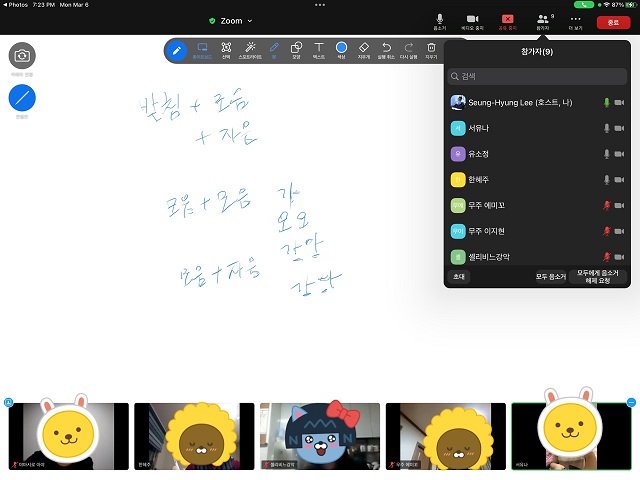Click 셀리비느강악's camera icon
640x480 pixels.
tap(620, 257)
